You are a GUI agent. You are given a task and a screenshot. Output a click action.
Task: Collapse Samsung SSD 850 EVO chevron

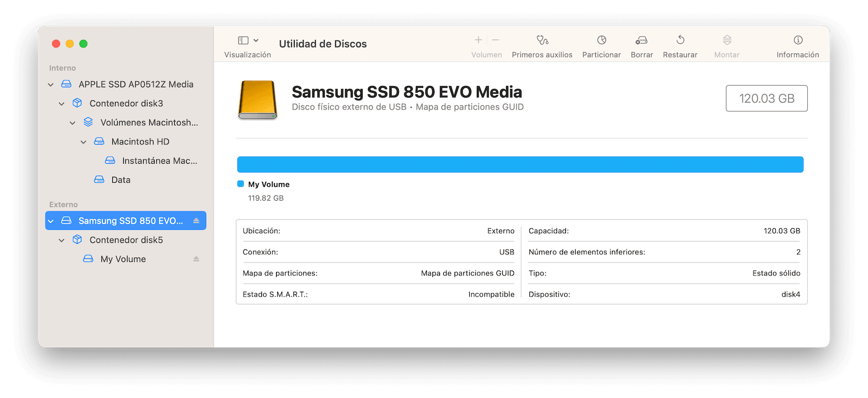[x=50, y=221]
